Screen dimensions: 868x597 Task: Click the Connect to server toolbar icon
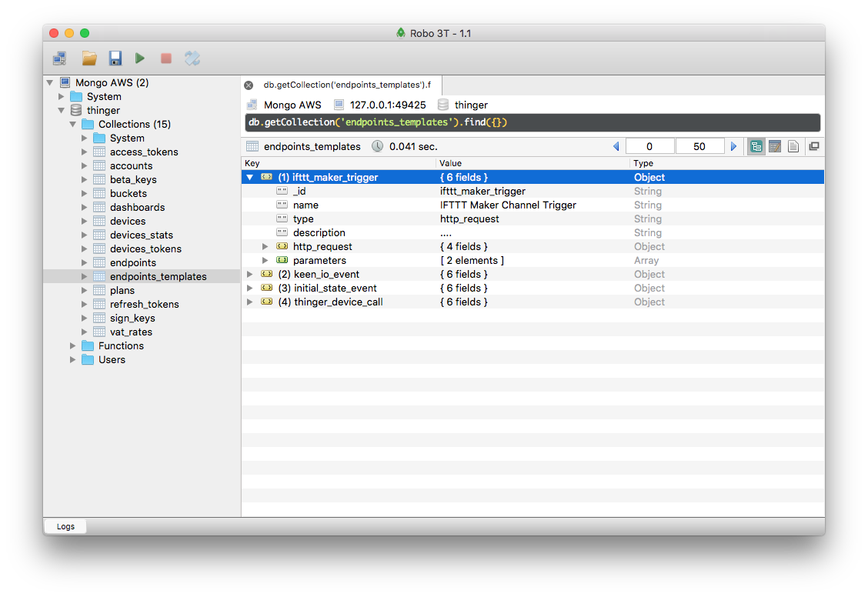[x=60, y=58]
